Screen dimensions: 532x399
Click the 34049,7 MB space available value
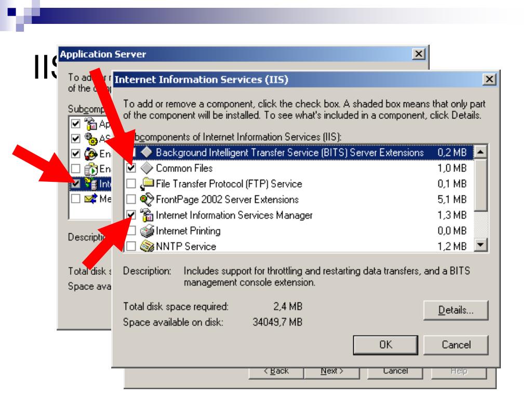(x=277, y=322)
